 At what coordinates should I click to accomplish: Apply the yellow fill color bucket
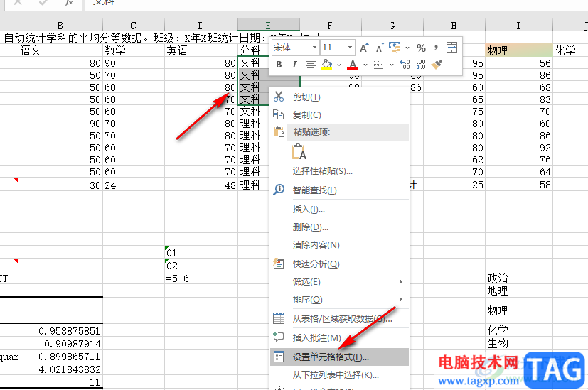point(326,65)
